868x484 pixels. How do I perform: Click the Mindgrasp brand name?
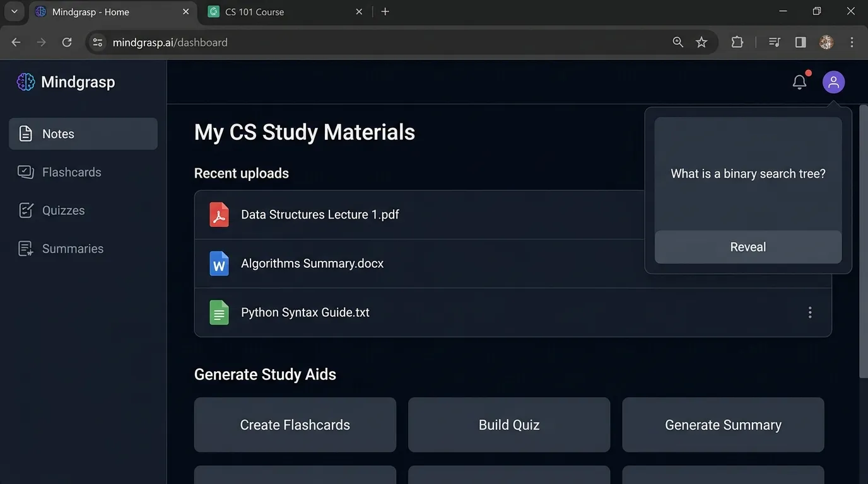click(x=78, y=82)
